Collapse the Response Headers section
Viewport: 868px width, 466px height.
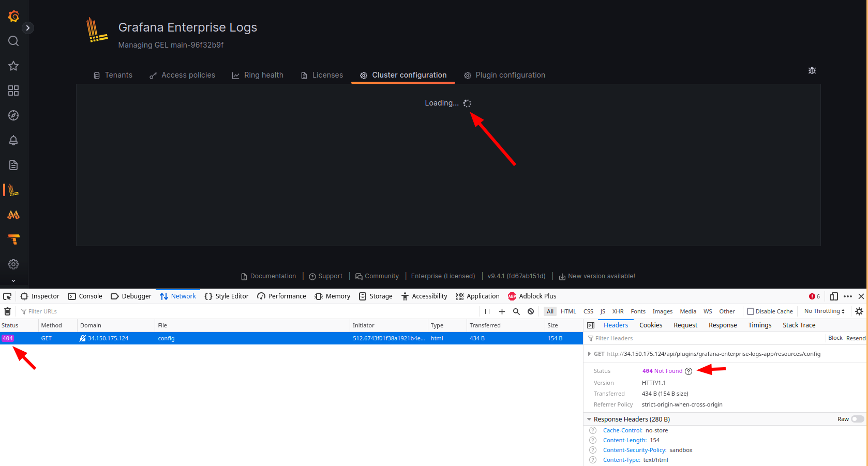589,419
